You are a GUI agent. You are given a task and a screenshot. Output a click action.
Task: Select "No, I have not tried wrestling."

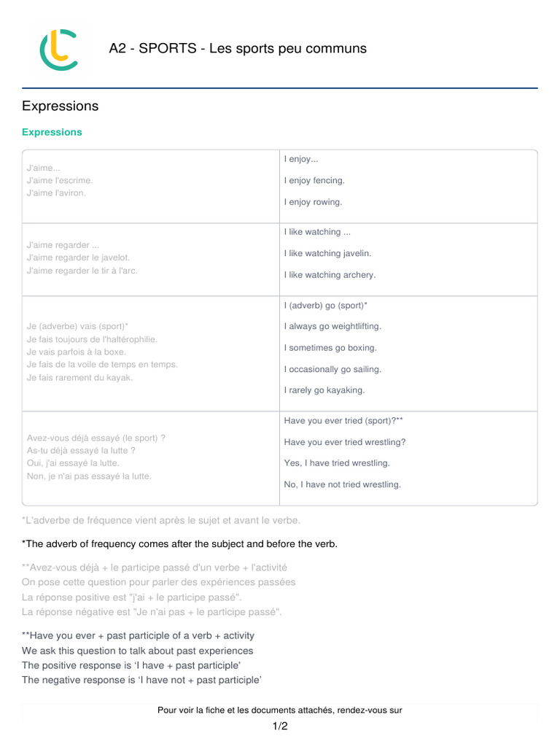click(x=342, y=484)
